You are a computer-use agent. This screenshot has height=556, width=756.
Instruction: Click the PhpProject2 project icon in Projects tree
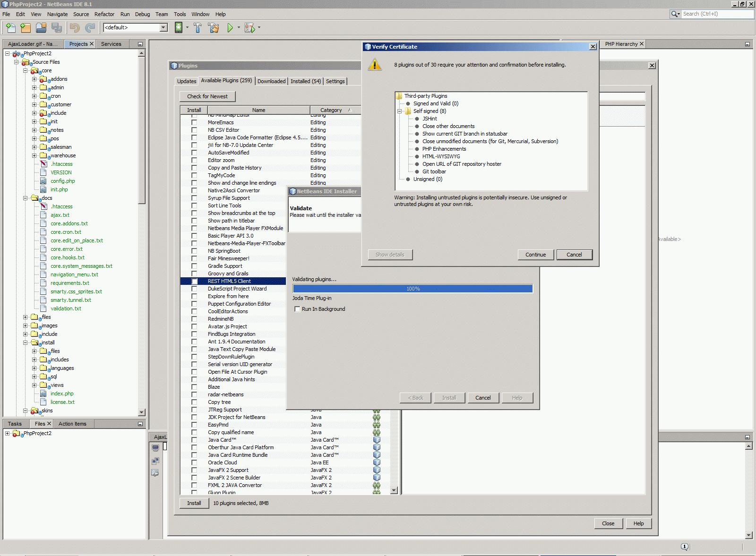17,54
